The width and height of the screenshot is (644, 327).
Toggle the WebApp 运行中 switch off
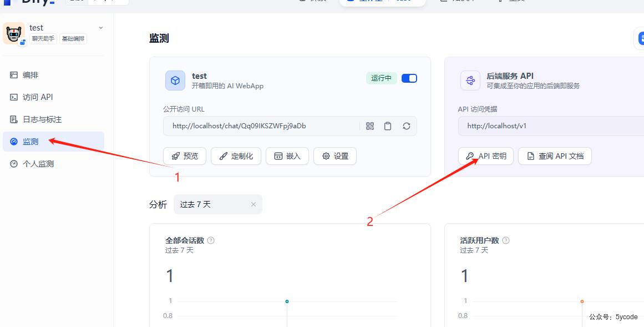409,78
